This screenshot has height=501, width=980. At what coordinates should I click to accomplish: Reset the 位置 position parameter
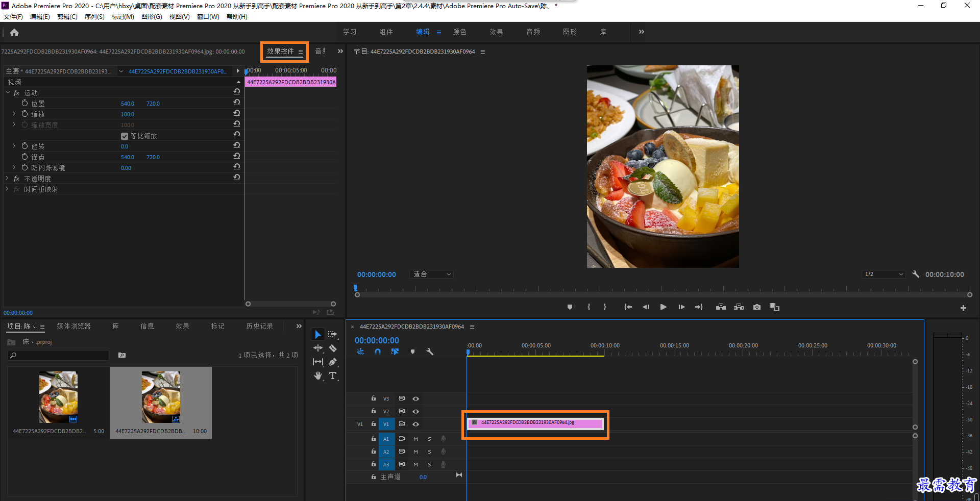(x=237, y=103)
